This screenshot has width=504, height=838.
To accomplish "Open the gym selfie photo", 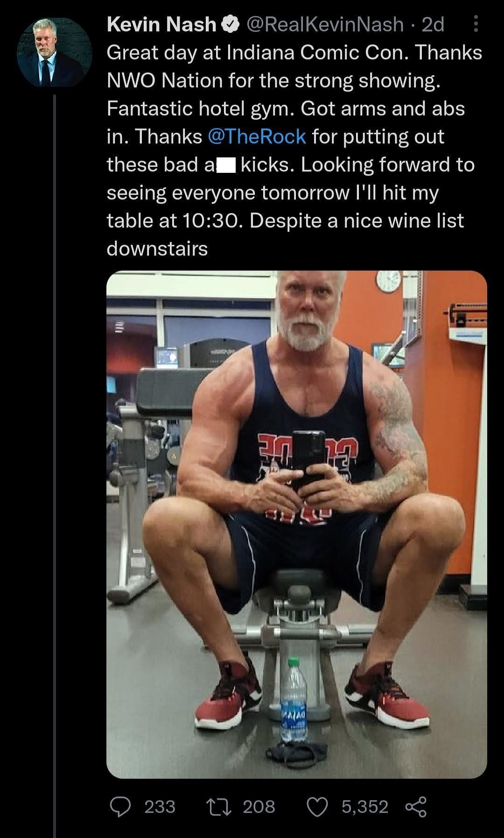I will coord(297,524).
